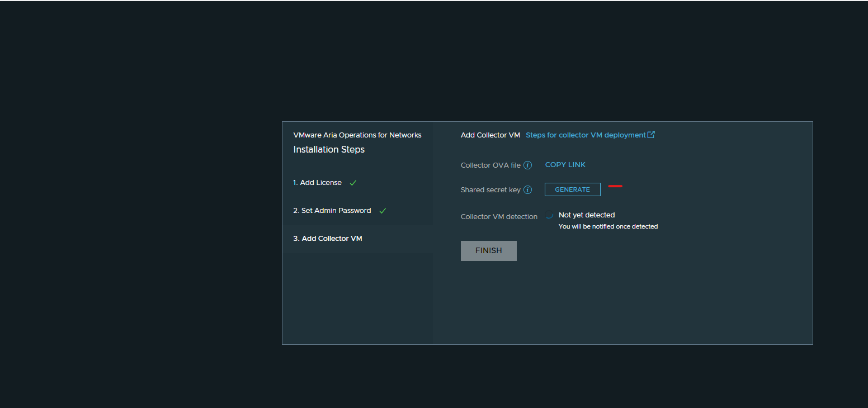Click 'VMware Aria Operations for Networks' title
Viewport: 868px width, 408px height.
tap(357, 135)
